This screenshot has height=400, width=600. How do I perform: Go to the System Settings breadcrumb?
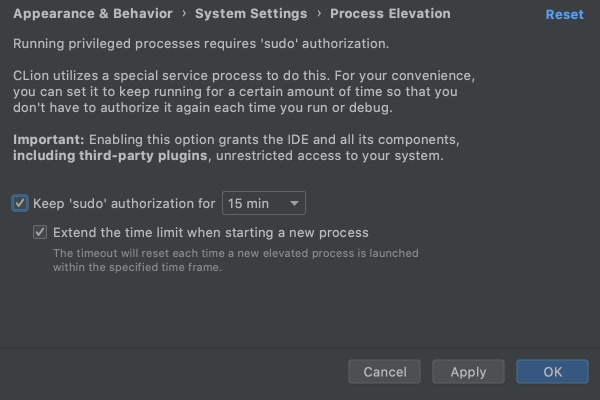[251, 14]
